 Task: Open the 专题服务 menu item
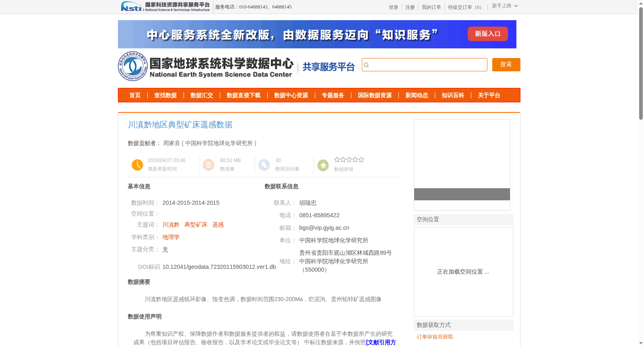point(333,96)
